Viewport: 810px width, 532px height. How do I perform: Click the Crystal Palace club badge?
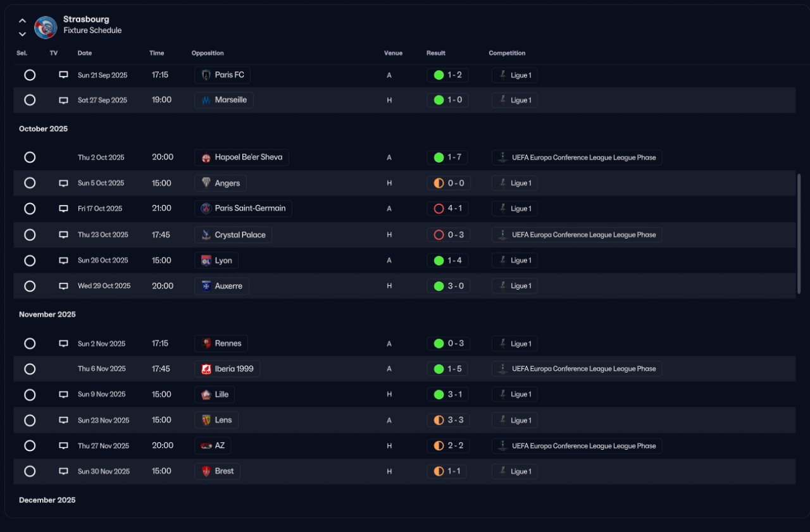(x=206, y=235)
